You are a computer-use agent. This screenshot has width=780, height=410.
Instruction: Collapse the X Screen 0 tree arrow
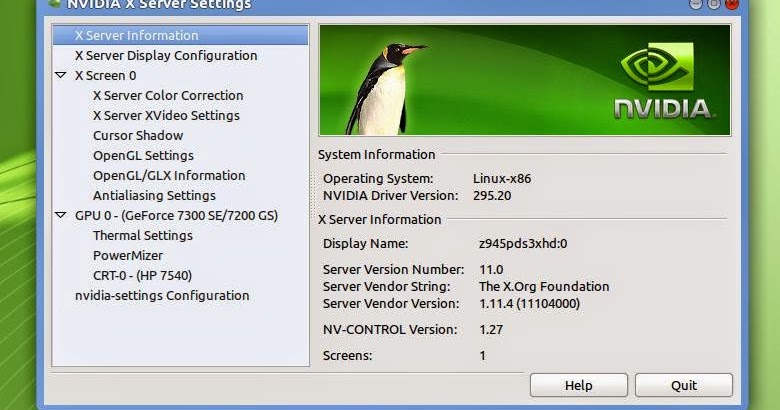[x=61, y=76]
